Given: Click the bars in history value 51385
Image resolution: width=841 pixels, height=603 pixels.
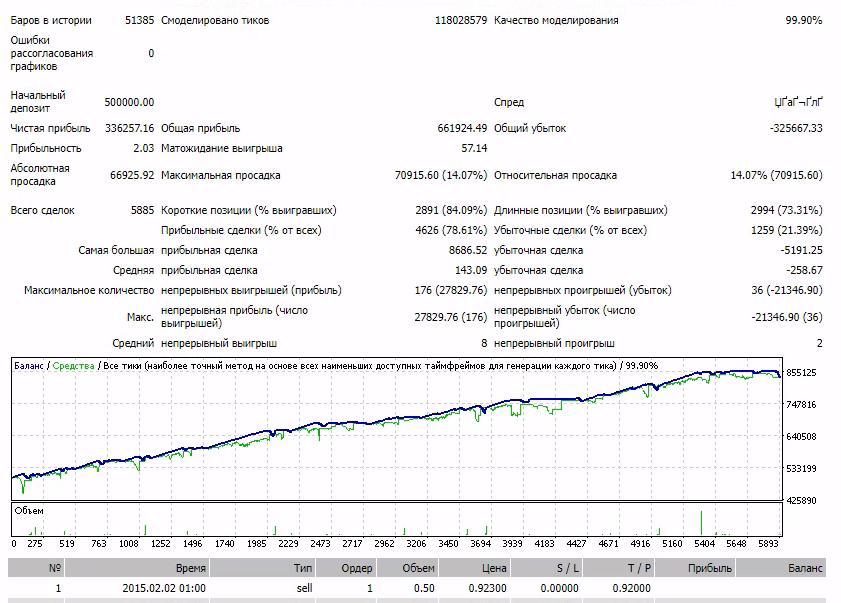Looking at the screenshot, I should pyautogui.click(x=139, y=20).
